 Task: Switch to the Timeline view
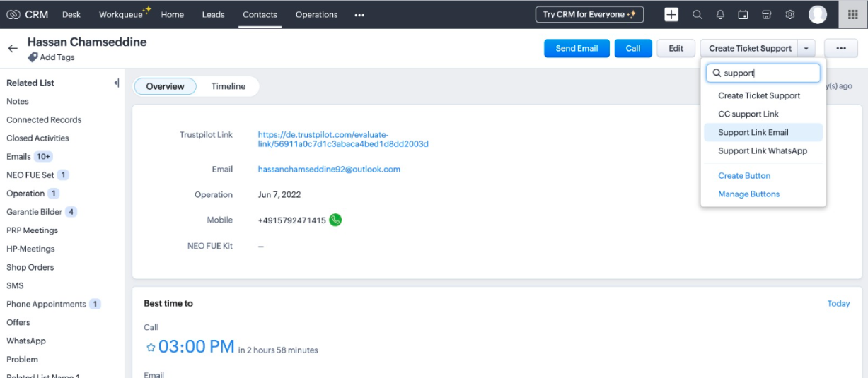(228, 86)
